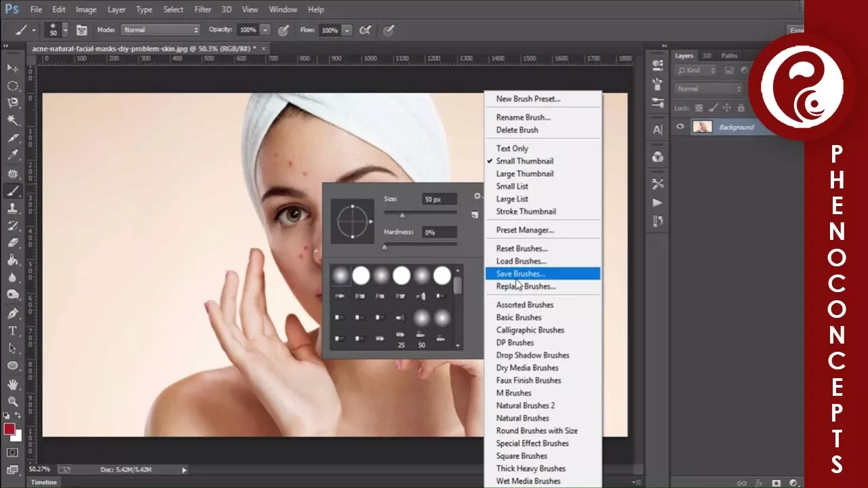Image resolution: width=868 pixels, height=488 pixels.
Task: Open the Filter menu
Action: tap(203, 9)
